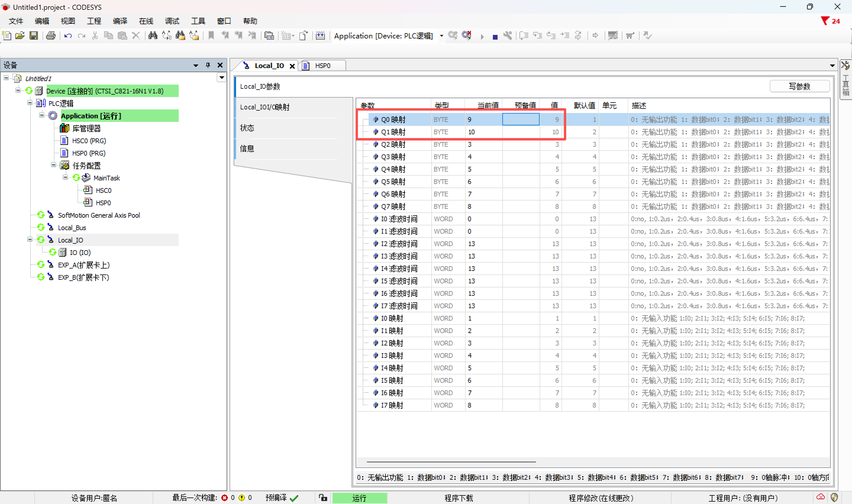Click the Redo arrow icon
Viewport: 852px width, 504px height.
point(81,36)
